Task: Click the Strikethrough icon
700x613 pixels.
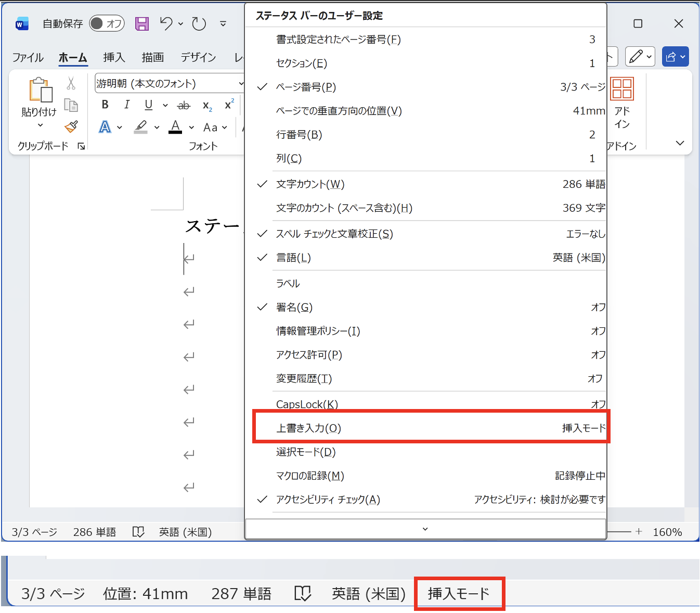Action: click(x=184, y=106)
